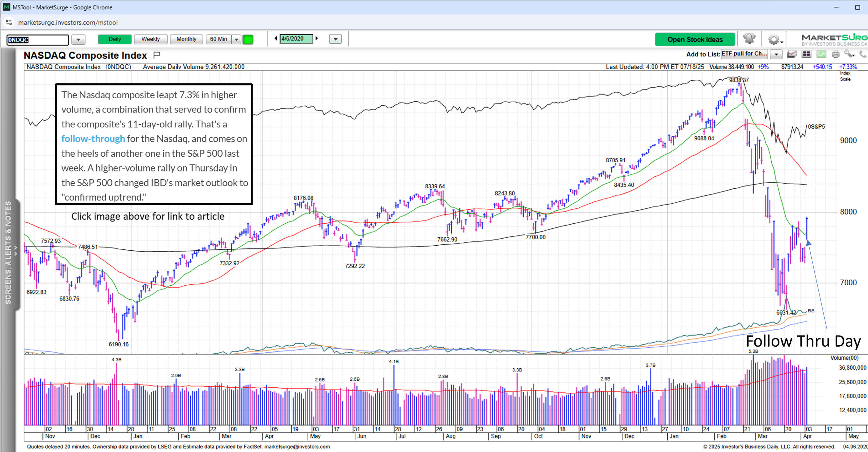Open the 60 Min timeframe menu
This screenshot has width=868, height=452.
click(x=236, y=39)
